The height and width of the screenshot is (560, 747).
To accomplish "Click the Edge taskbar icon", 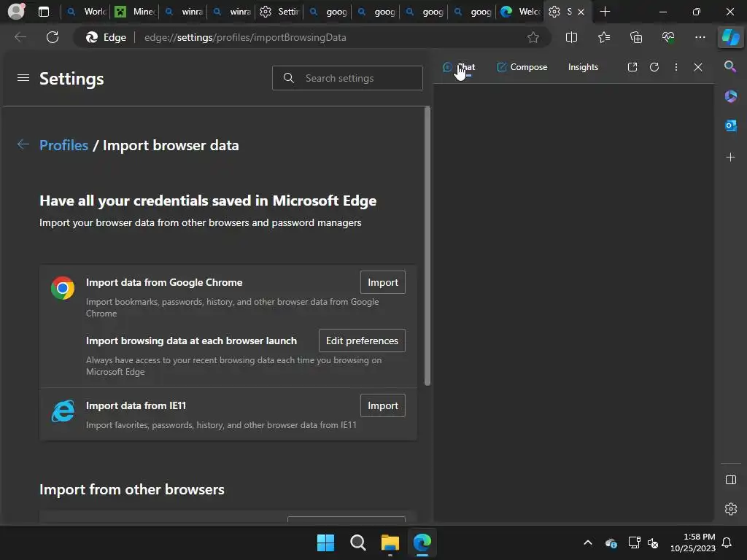I will (422, 542).
